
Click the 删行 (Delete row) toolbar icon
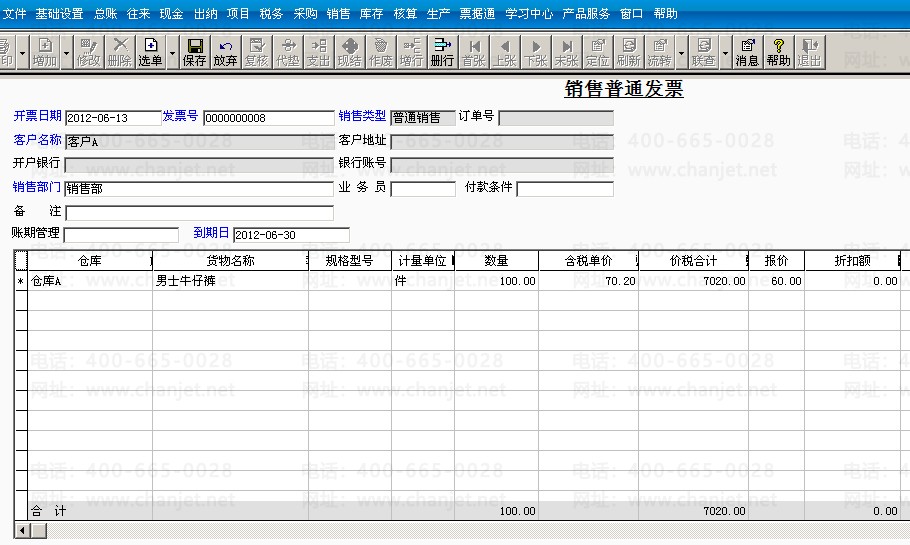pyautogui.click(x=442, y=52)
